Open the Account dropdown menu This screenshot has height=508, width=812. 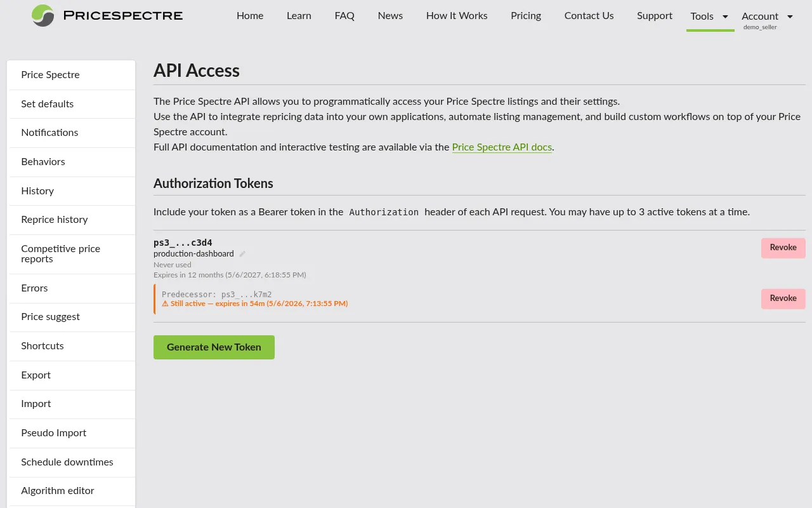click(x=768, y=17)
